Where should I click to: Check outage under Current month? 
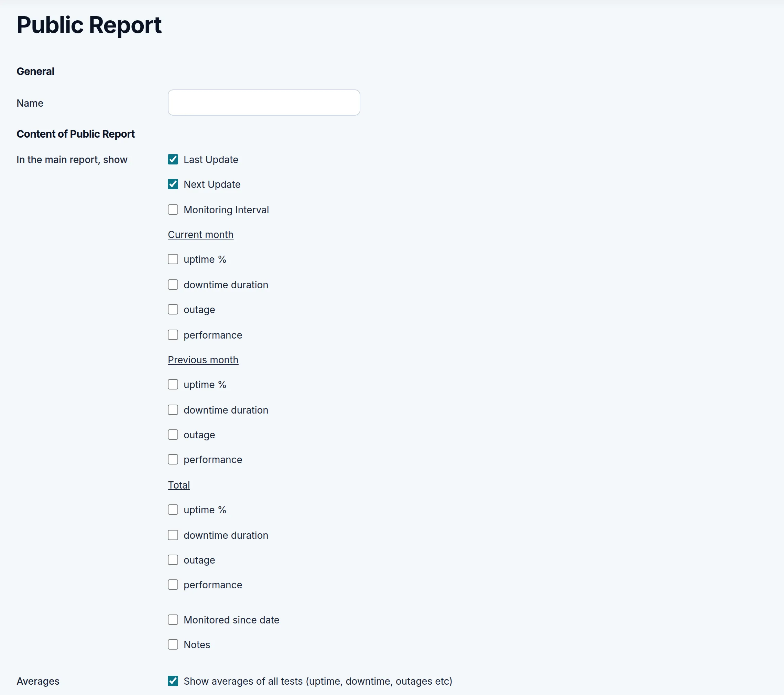173,309
